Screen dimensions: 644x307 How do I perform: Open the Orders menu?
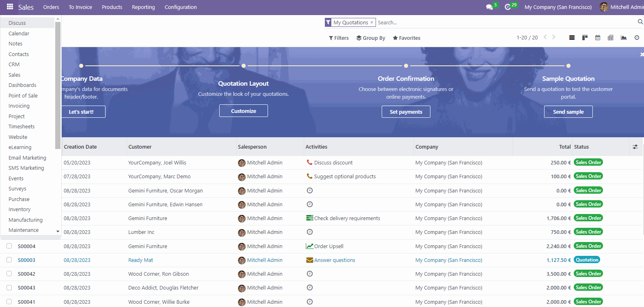point(51,7)
